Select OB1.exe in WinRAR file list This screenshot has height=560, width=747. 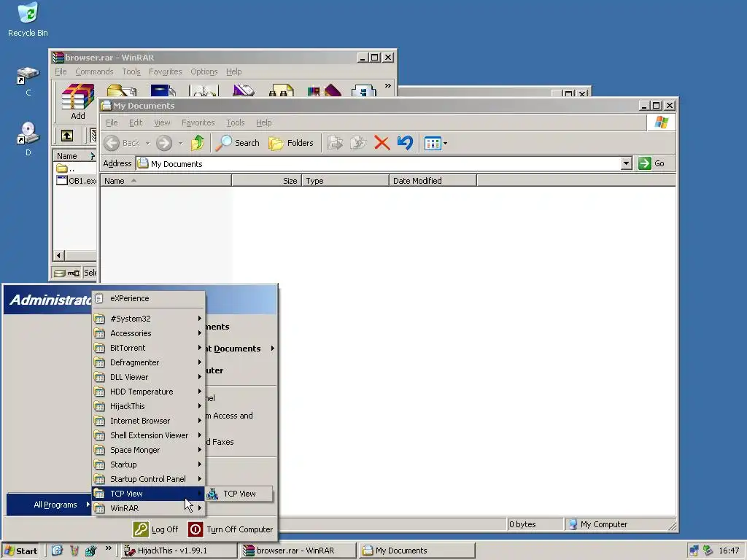(77, 181)
